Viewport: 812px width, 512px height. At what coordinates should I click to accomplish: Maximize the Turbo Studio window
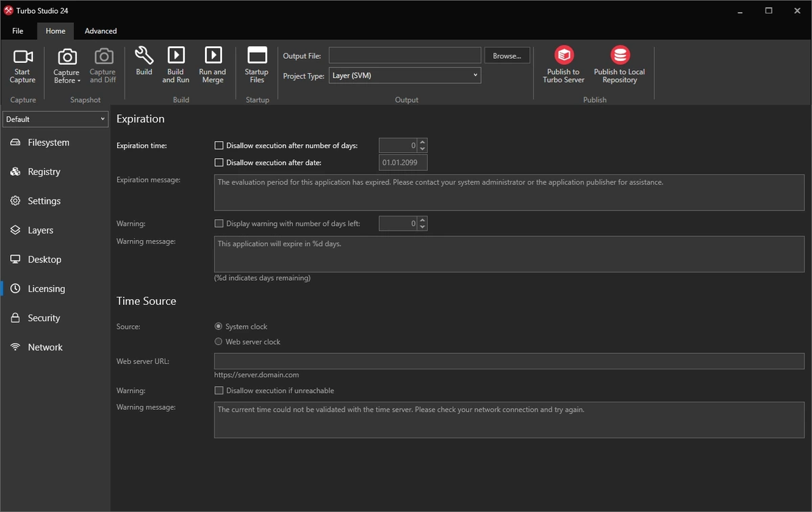[x=769, y=11]
